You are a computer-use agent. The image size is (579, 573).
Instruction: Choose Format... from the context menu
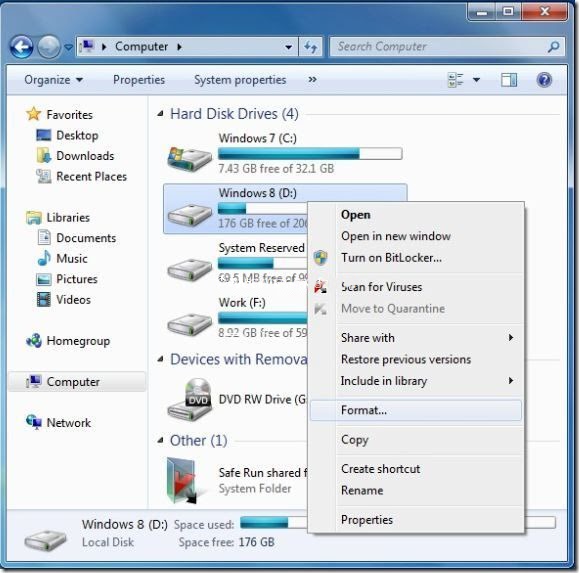click(x=416, y=410)
